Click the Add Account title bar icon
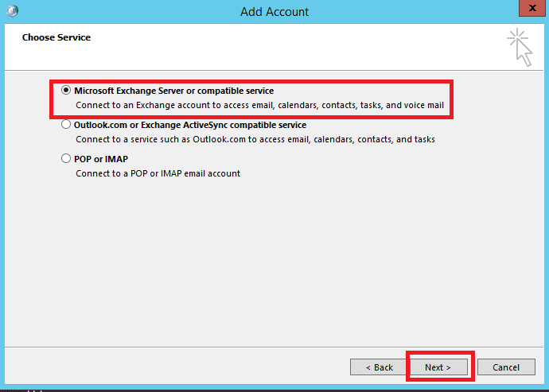This screenshot has width=549, height=392. [12, 11]
